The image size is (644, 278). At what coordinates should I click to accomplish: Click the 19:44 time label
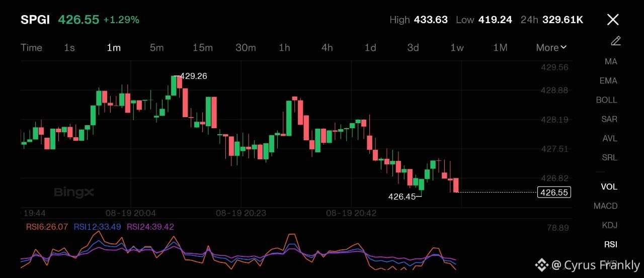pyautogui.click(x=34, y=213)
